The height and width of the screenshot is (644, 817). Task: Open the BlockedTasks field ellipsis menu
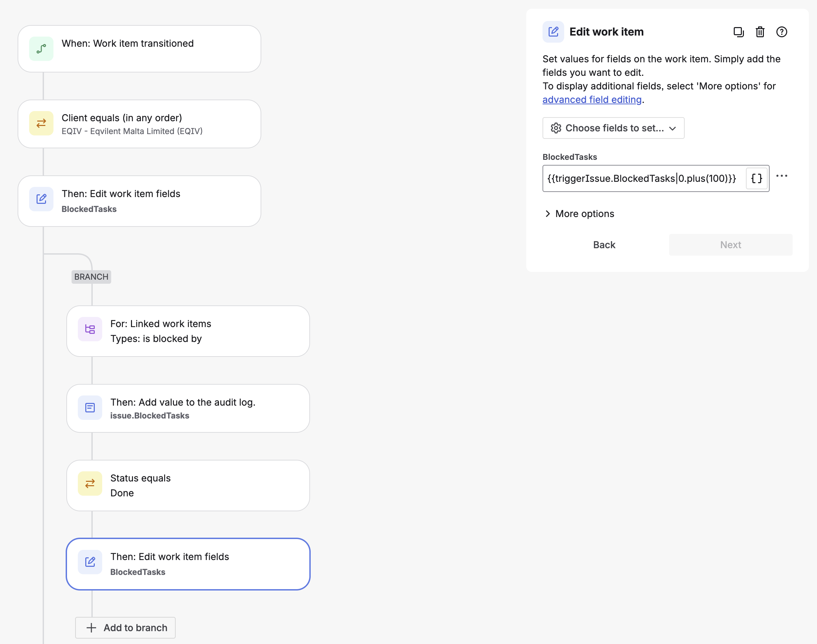click(781, 176)
